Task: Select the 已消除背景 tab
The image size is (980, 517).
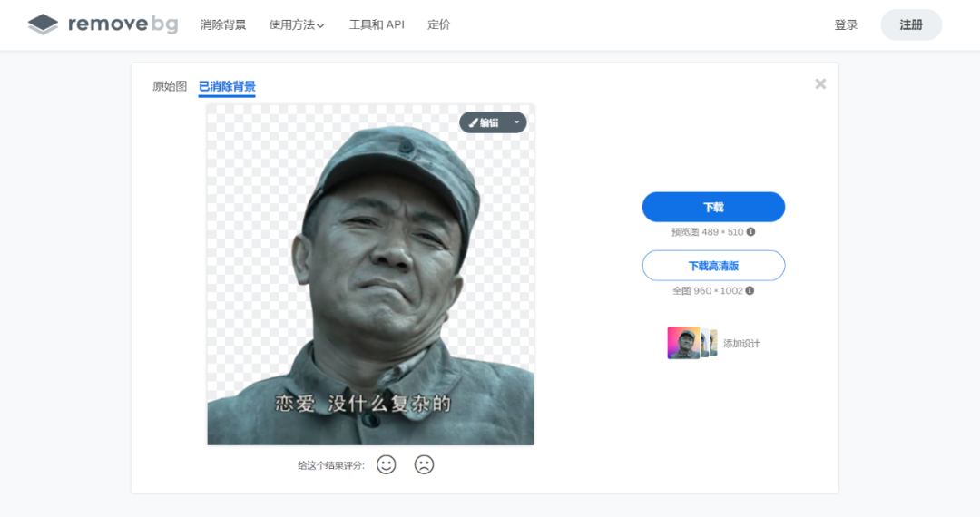Action: point(227,87)
